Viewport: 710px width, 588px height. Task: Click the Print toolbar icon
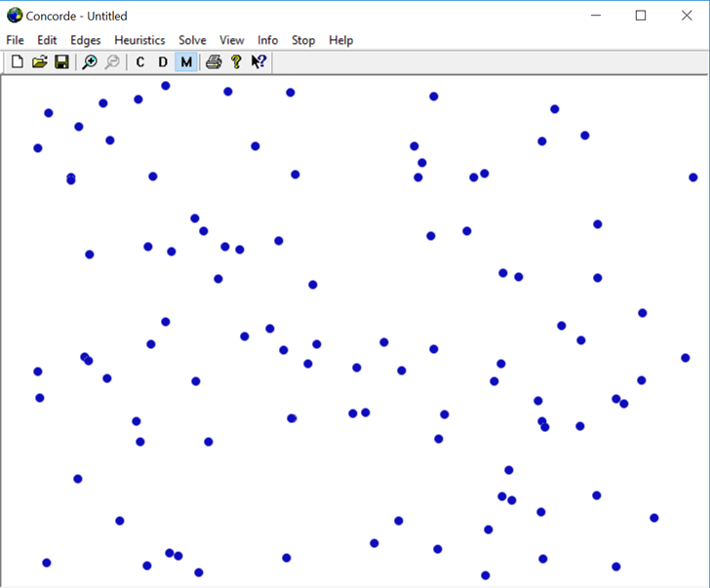[214, 61]
